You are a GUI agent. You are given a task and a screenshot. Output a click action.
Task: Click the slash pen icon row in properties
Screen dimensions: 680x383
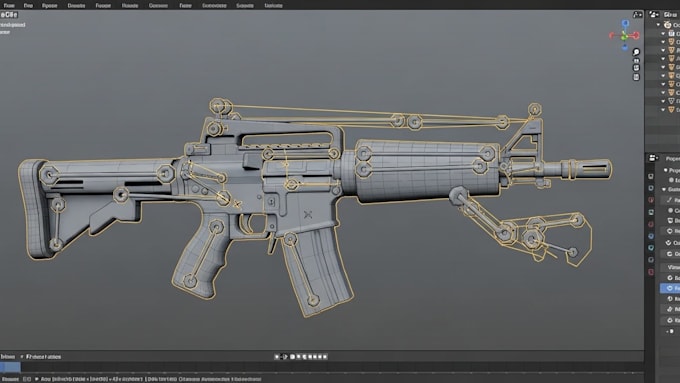click(x=670, y=200)
